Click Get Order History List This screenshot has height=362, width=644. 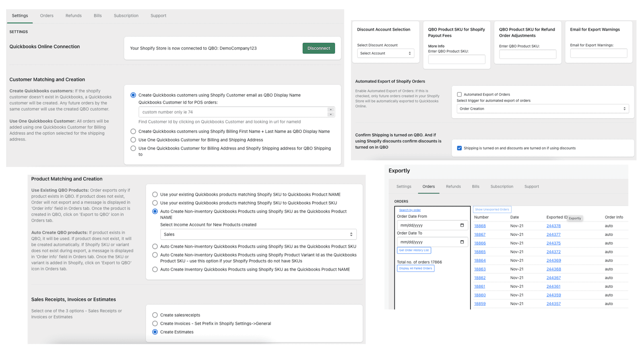pyautogui.click(x=414, y=250)
